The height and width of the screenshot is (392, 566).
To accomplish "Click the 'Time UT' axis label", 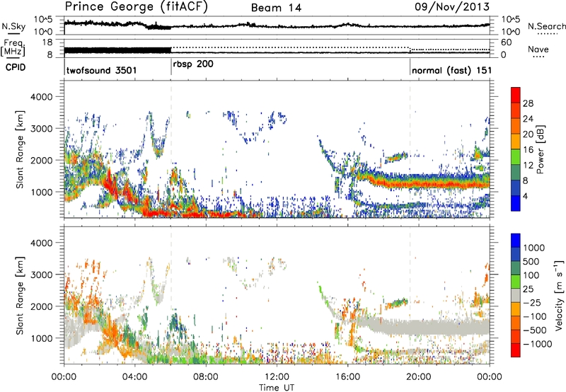I will click(277, 388).
